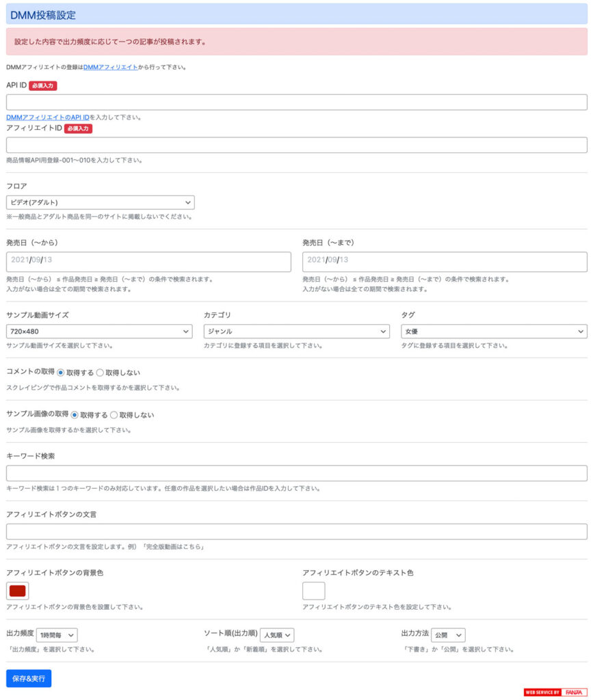The image size is (593, 700).
Task: Click the 商品情報API用登録-001〜010 hint text
Action: click(74, 160)
